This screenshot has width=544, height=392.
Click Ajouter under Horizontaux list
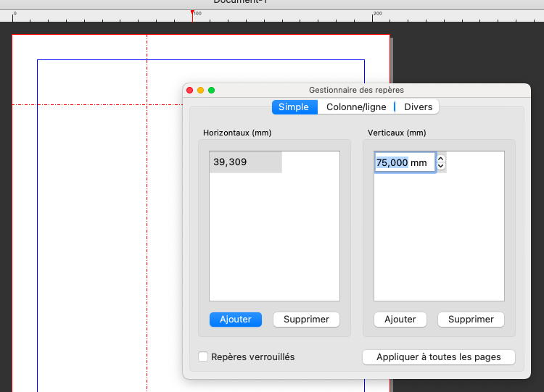pos(236,320)
